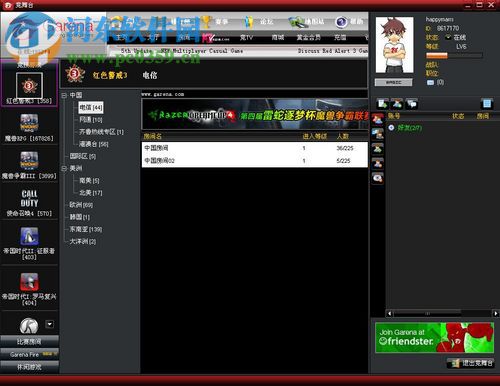Viewport: 500px width, 386px height.
Task: Click the 退出竞舞台 exit button
Action: 471,363
